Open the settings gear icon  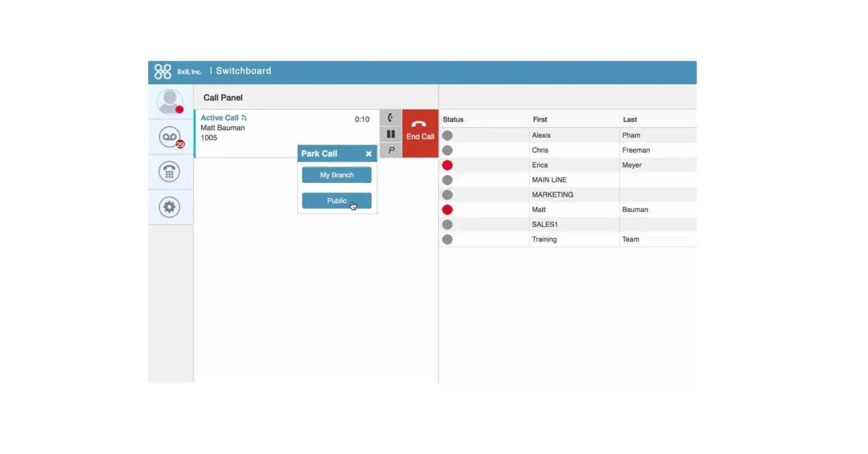point(169,207)
